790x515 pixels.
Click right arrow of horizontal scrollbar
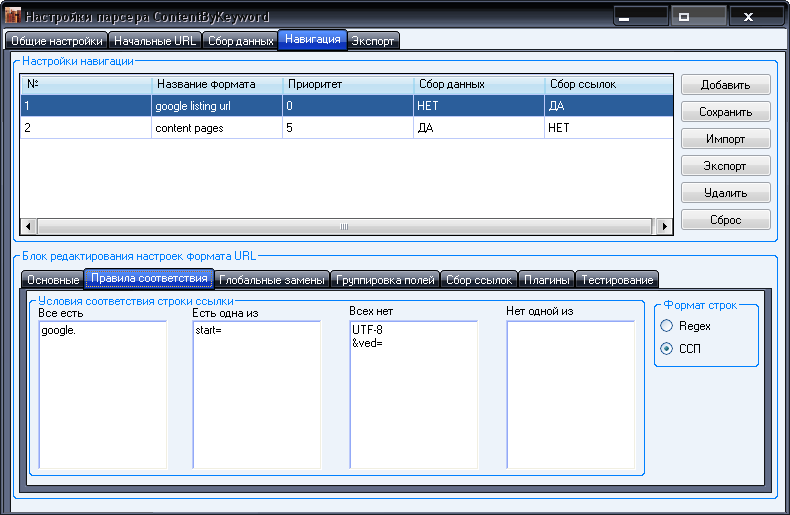click(x=665, y=227)
